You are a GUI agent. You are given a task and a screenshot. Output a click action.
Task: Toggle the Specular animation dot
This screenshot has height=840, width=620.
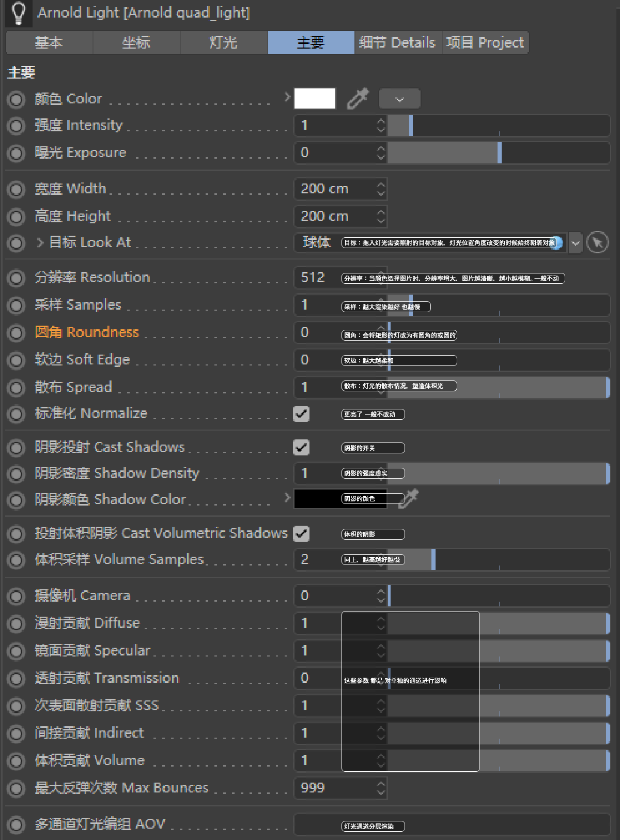coord(16,651)
